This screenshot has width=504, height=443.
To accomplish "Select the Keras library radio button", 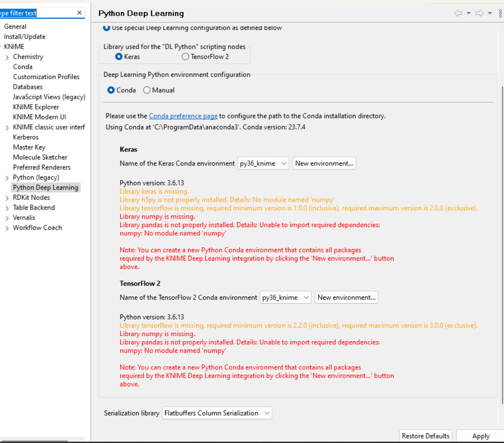I will pos(119,57).
